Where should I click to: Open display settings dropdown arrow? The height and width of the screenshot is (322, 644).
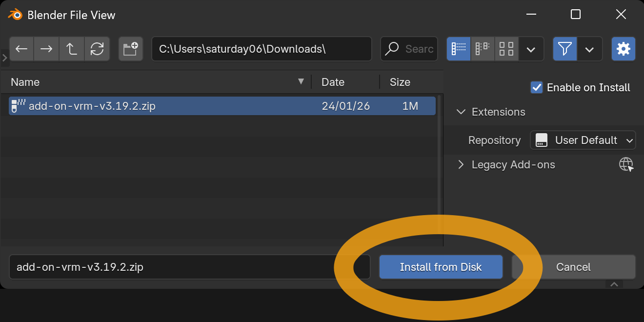click(x=531, y=49)
